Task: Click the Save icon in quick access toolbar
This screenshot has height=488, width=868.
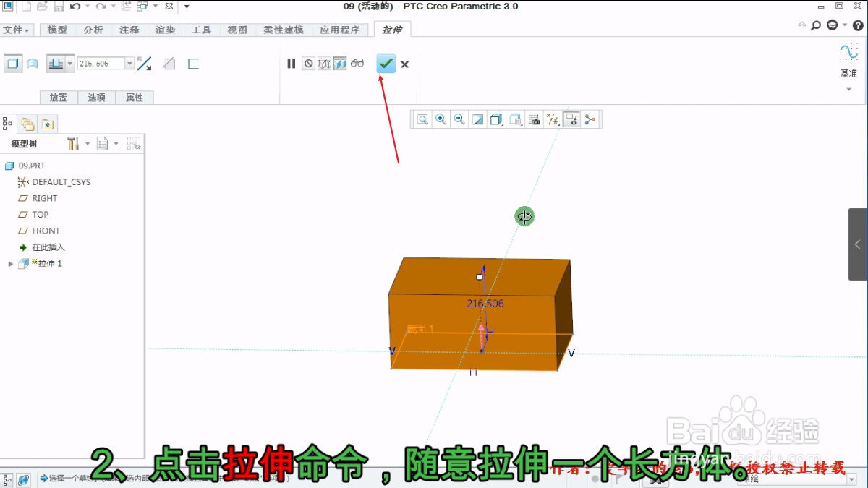Action: [58, 6]
